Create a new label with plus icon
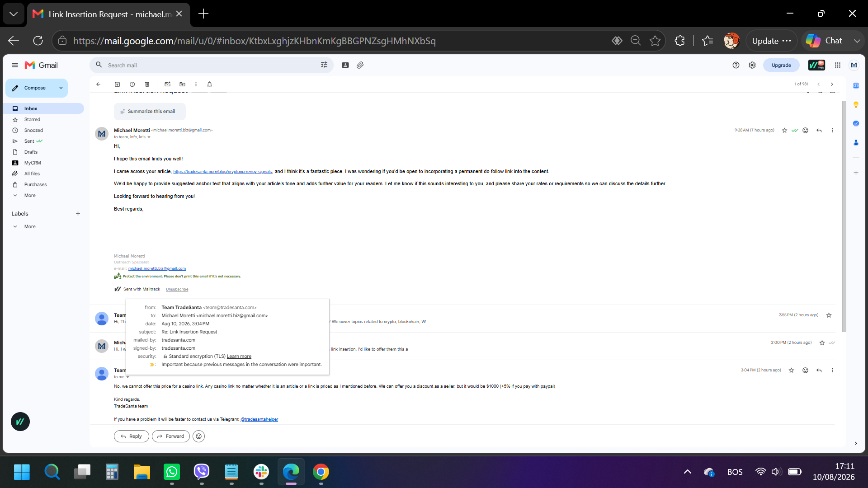This screenshot has height=488, width=868. tap(78, 214)
